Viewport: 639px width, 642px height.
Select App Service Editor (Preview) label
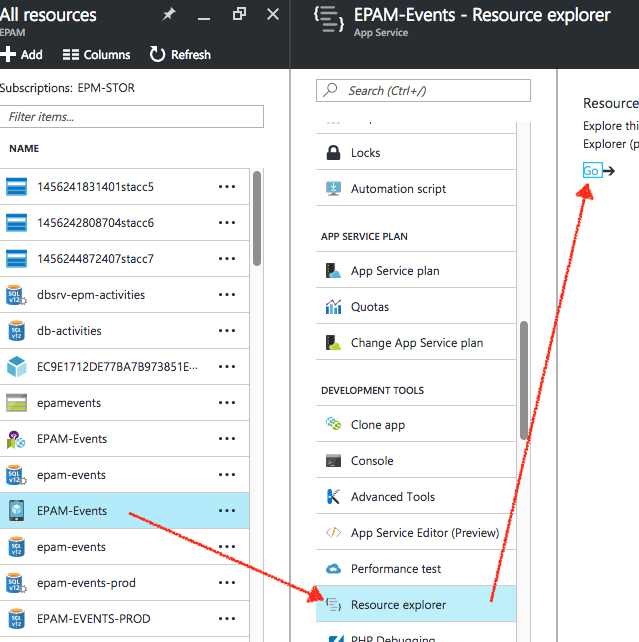(x=425, y=533)
